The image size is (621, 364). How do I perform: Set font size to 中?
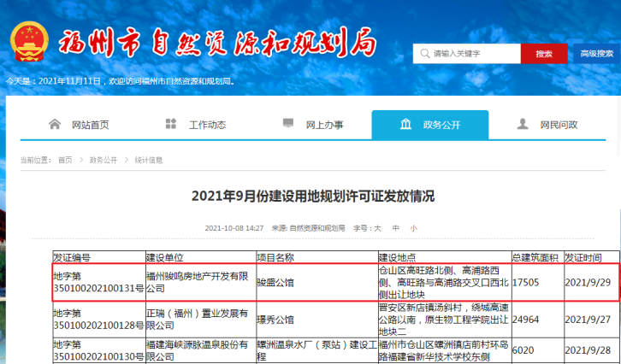[x=396, y=228]
